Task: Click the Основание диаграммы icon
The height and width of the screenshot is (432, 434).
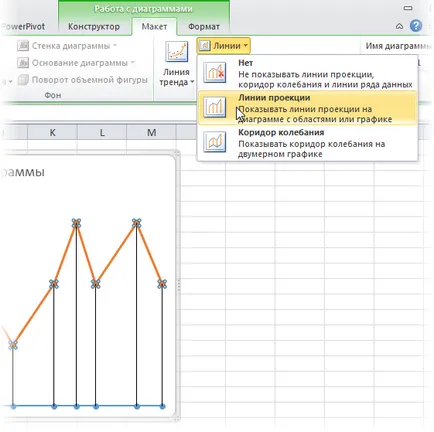Action: pos(23,63)
